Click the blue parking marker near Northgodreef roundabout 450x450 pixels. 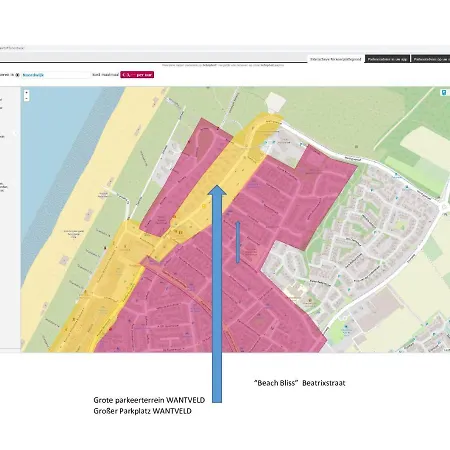pos(406,187)
